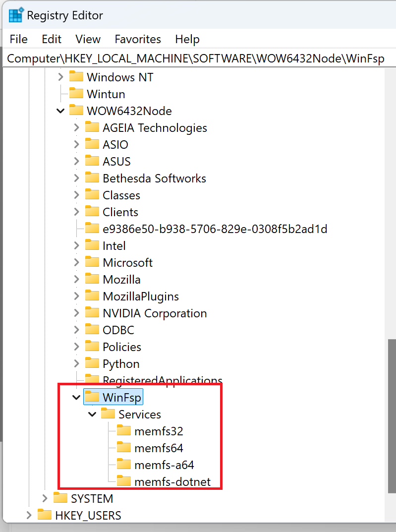Viewport: 396px width, 532px height.
Task: Select the Wintun key label
Action: tap(106, 94)
